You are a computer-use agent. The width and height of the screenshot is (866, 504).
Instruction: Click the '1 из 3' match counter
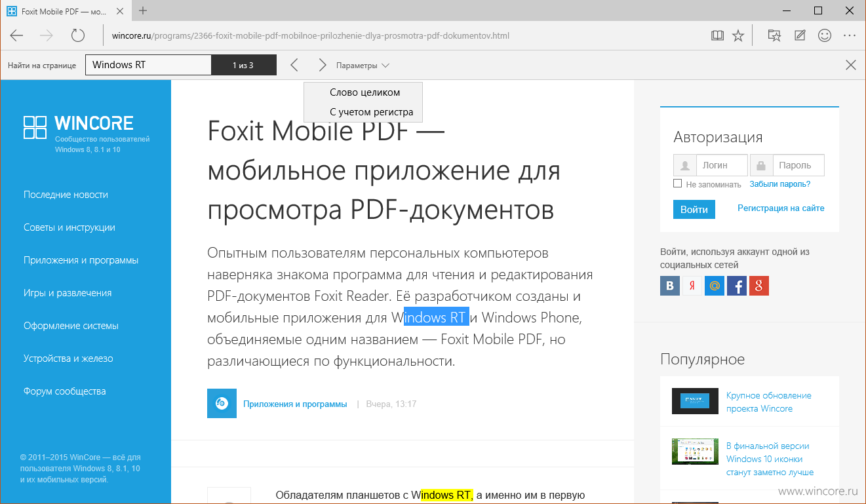243,66
